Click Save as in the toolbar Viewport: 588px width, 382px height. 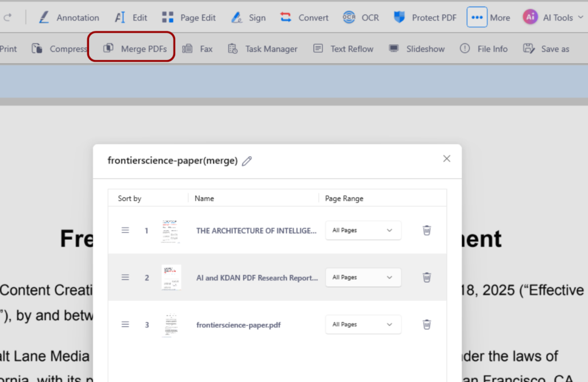pyautogui.click(x=546, y=49)
